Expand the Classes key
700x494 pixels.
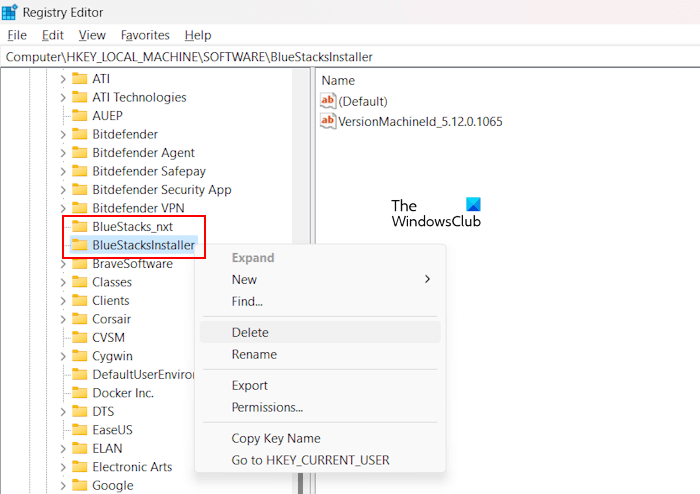[x=63, y=282]
